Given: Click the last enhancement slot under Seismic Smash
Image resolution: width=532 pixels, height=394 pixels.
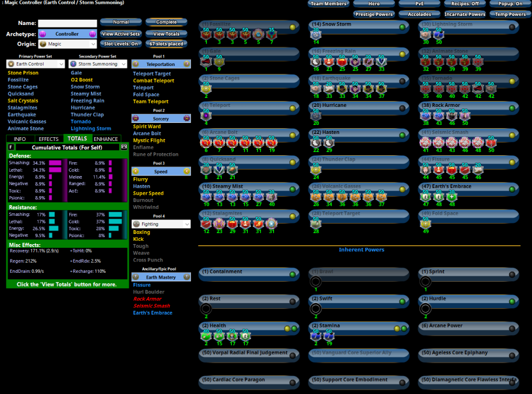Looking at the screenshot, I should 491,142.
